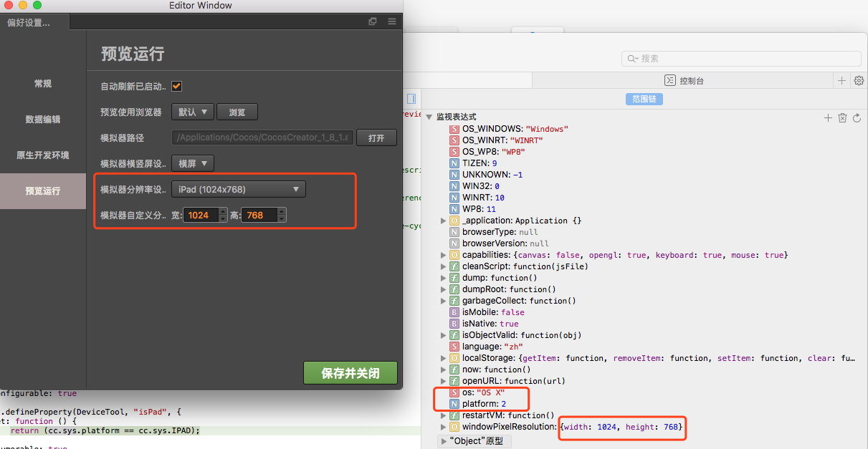Click the custom height field showing 768
Viewport: 868px width, 449px height.
(x=259, y=215)
